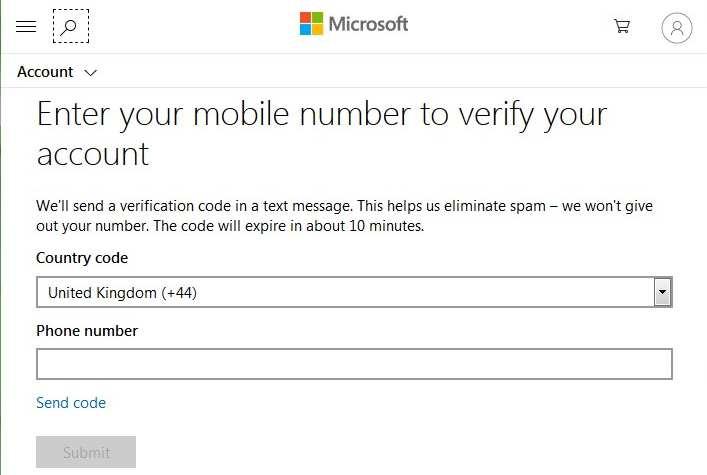Click the red square of Microsoft logo
This screenshot has width=707, height=475.
tap(306, 18)
